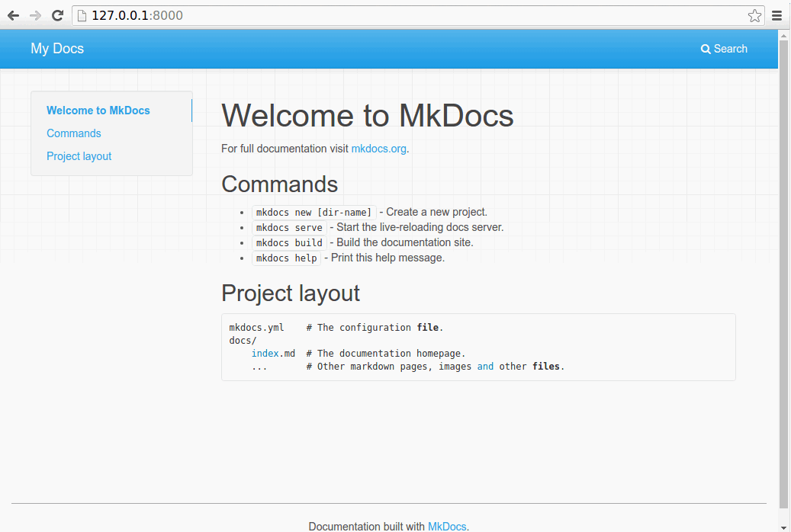Bookmark this page with the star icon
The width and height of the screenshot is (791, 532).
754,16
